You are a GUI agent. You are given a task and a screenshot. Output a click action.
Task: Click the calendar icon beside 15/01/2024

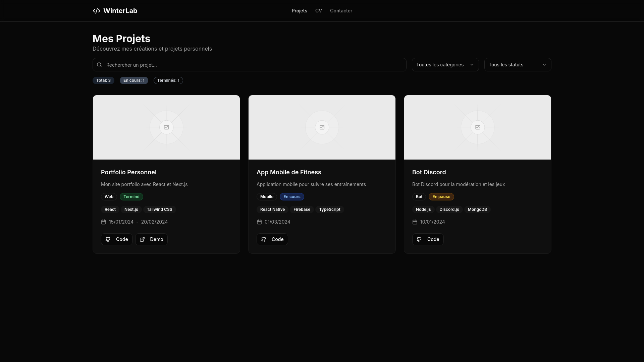(x=104, y=222)
